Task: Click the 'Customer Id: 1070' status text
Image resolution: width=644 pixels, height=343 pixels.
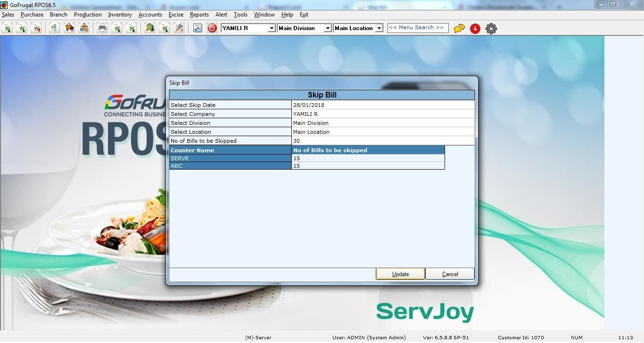Action: (521, 337)
